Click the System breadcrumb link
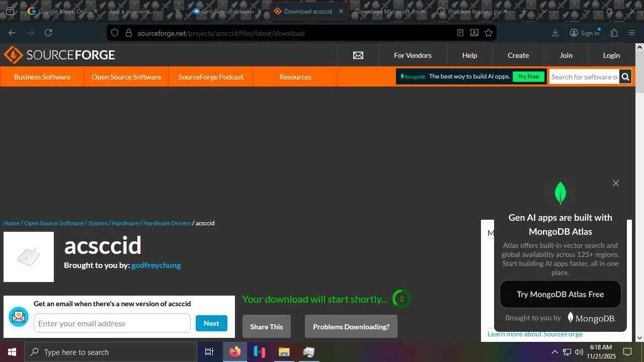The width and height of the screenshot is (644, 362). pos(98,223)
